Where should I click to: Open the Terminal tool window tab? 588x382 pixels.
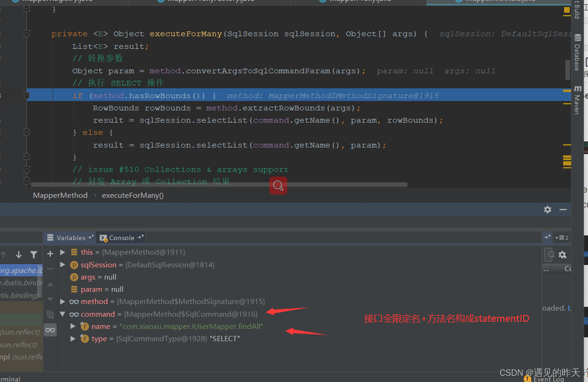tap(10, 379)
